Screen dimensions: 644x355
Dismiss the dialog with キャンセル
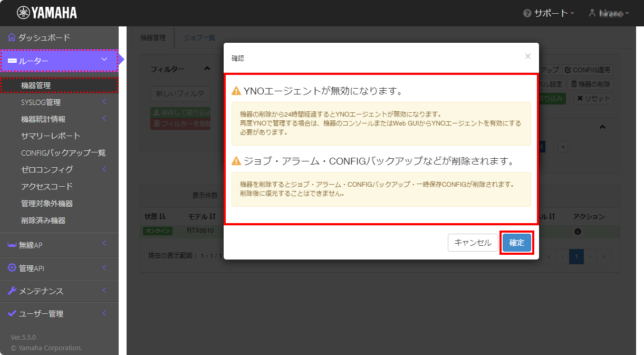473,243
